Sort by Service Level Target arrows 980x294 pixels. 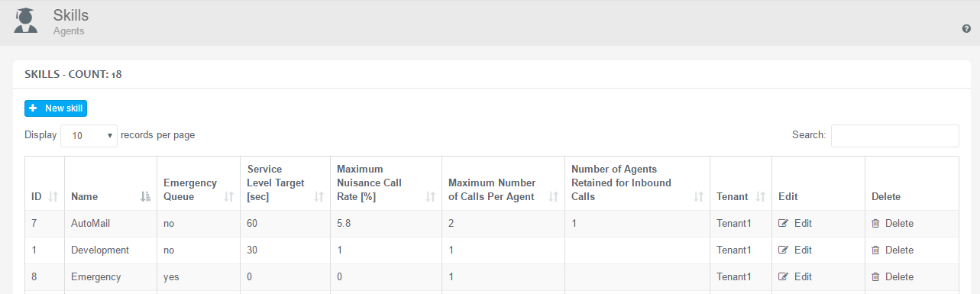coord(319,196)
